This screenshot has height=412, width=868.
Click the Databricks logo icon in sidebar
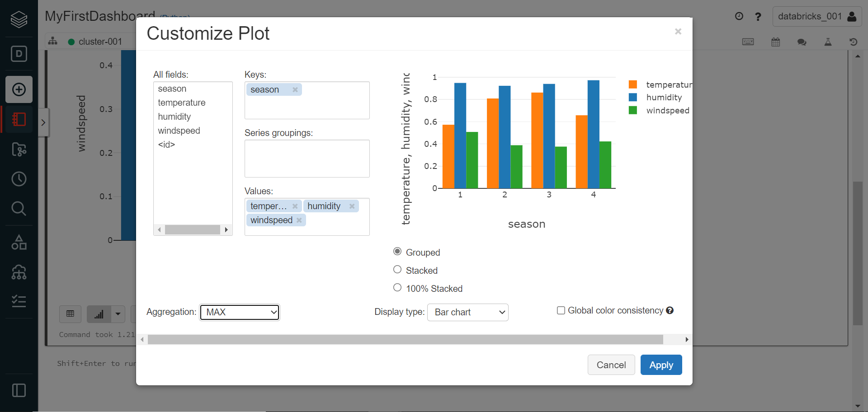click(19, 19)
